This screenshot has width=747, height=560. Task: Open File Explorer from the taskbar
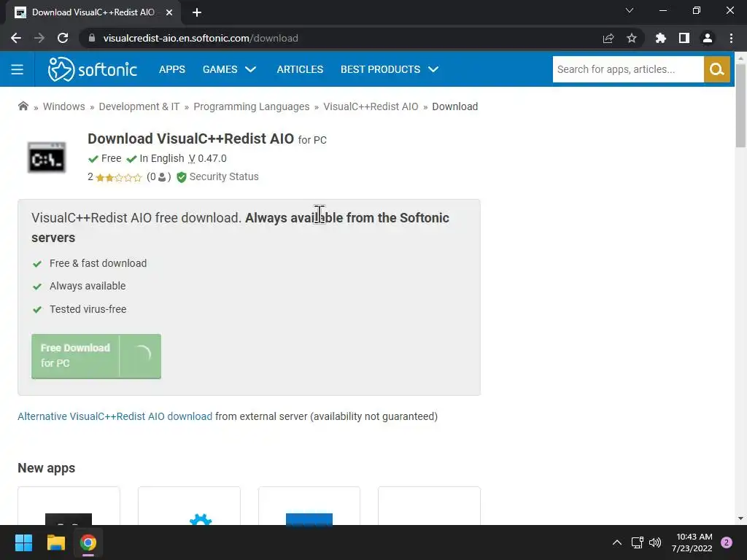(55, 542)
